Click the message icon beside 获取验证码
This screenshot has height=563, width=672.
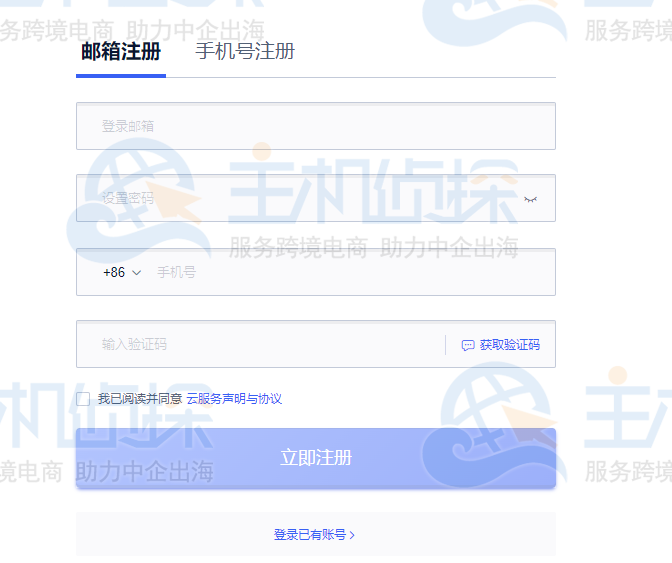[x=468, y=345]
